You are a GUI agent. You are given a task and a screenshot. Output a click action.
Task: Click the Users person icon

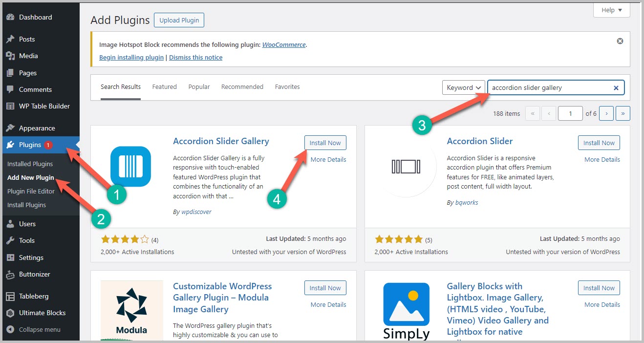coord(10,224)
